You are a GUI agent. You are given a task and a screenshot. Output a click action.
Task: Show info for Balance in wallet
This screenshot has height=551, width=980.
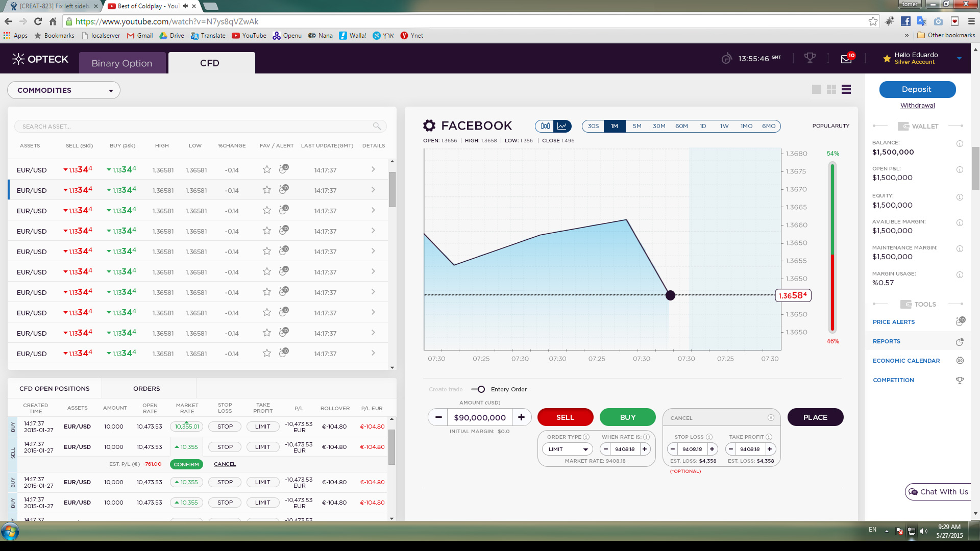(960, 143)
